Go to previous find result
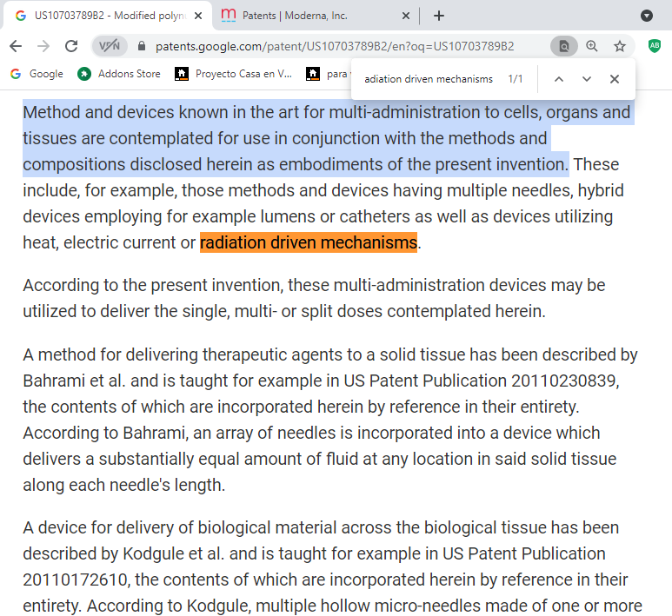Image resolution: width=672 pixels, height=616 pixels. [559, 79]
